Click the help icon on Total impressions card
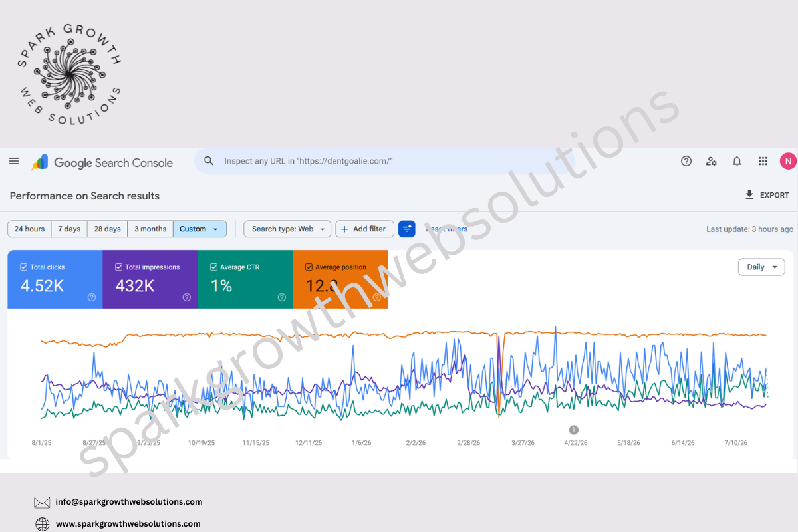798x532 pixels. (x=187, y=297)
